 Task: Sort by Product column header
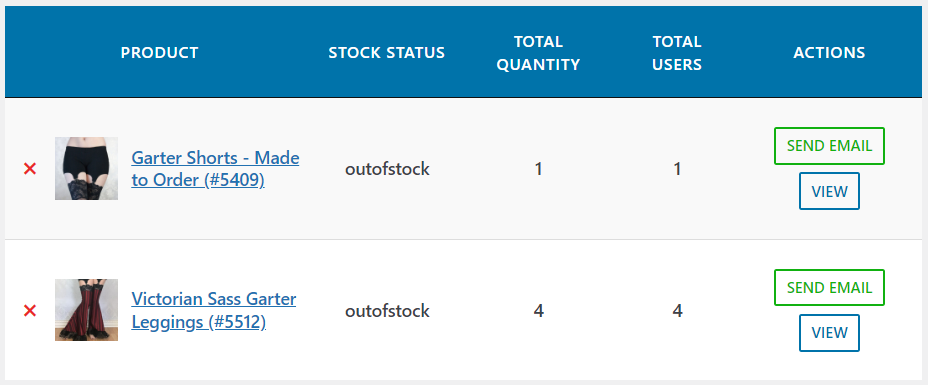[x=159, y=53]
